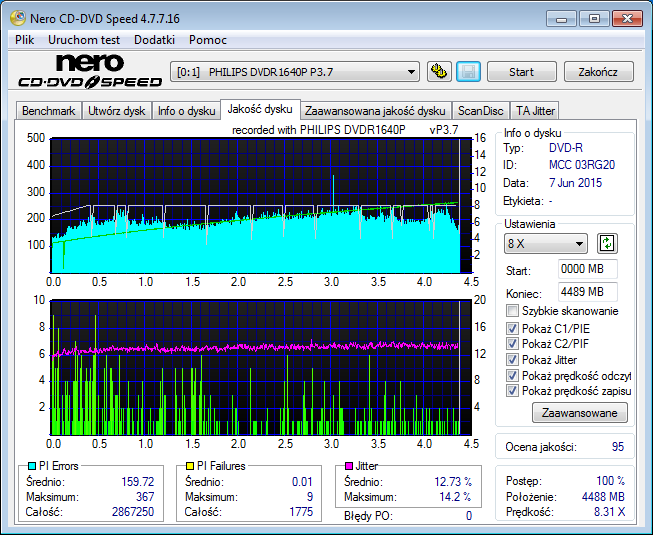Click the disc ID value MCC 03RG20
This screenshot has height=535, width=653.
[x=582, y=165]
